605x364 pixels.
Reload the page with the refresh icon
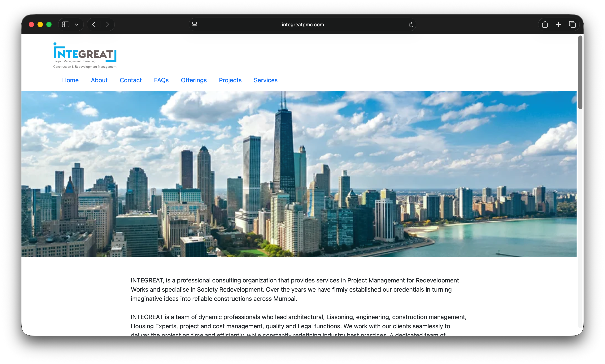coord(411,24)
